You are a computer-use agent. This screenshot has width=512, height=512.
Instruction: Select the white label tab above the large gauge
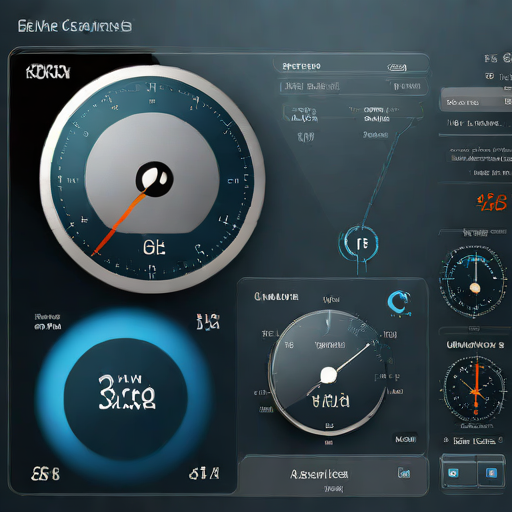tap(48, 72)
